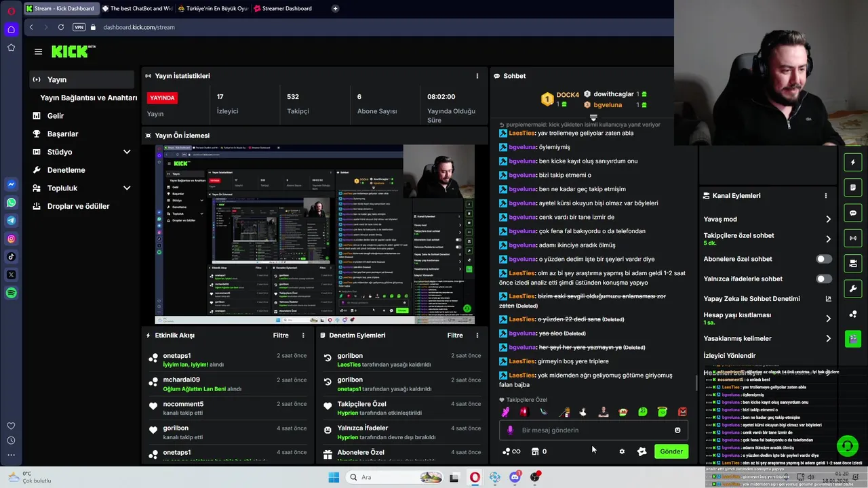Open Filtre in Etkinlik Akışı panel

[281, 335]
